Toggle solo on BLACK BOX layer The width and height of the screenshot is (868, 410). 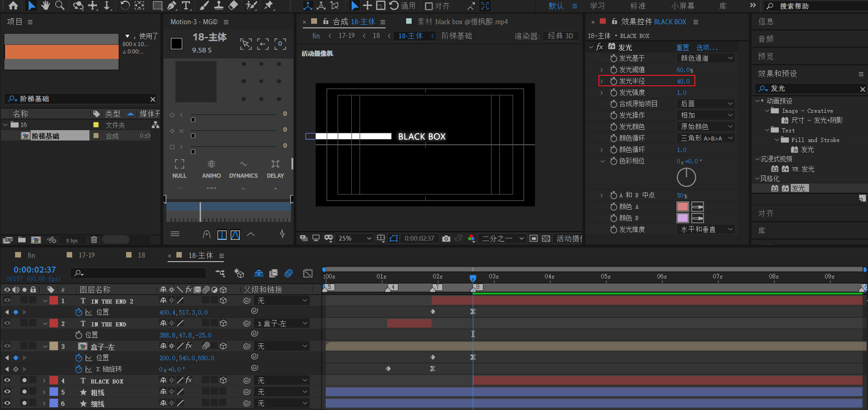pyautogui.click(x=24, y=380)
